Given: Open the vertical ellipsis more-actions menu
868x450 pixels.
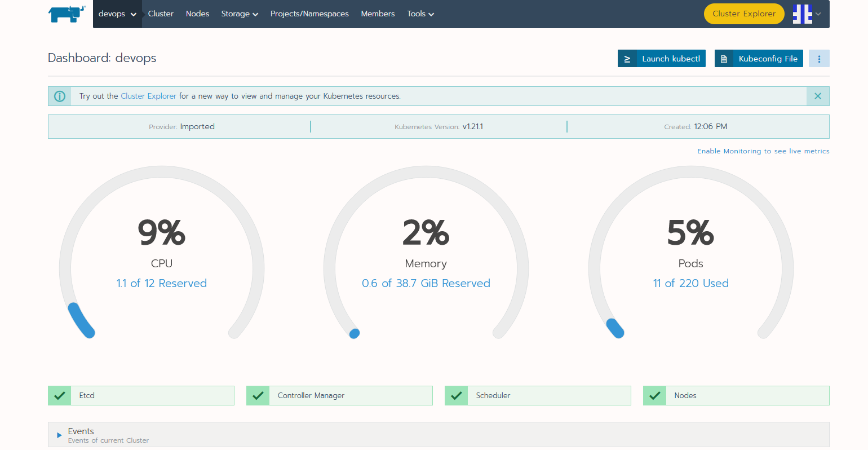Looking at the screenshot, I should [x=819, y=59].
